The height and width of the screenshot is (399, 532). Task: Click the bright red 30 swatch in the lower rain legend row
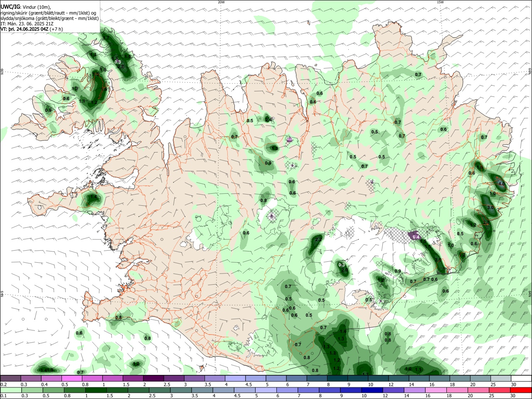[522, 390]
